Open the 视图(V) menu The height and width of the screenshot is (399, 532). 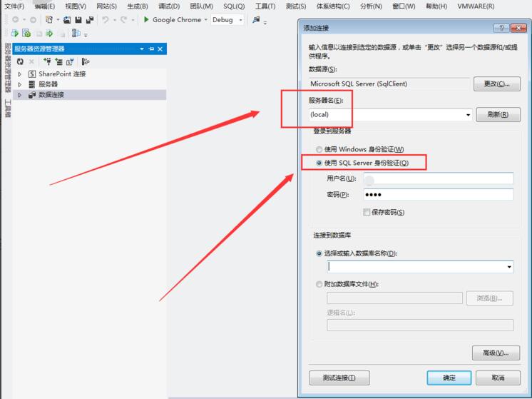point(76,6)
